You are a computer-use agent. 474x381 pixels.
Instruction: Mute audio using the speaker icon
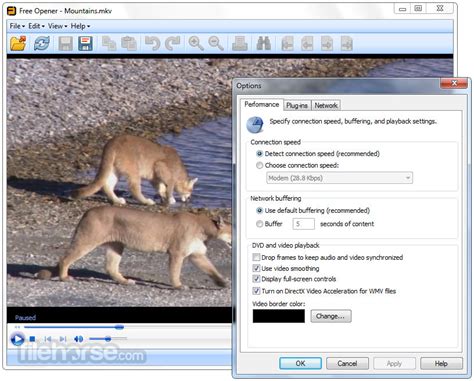[79, 339]
